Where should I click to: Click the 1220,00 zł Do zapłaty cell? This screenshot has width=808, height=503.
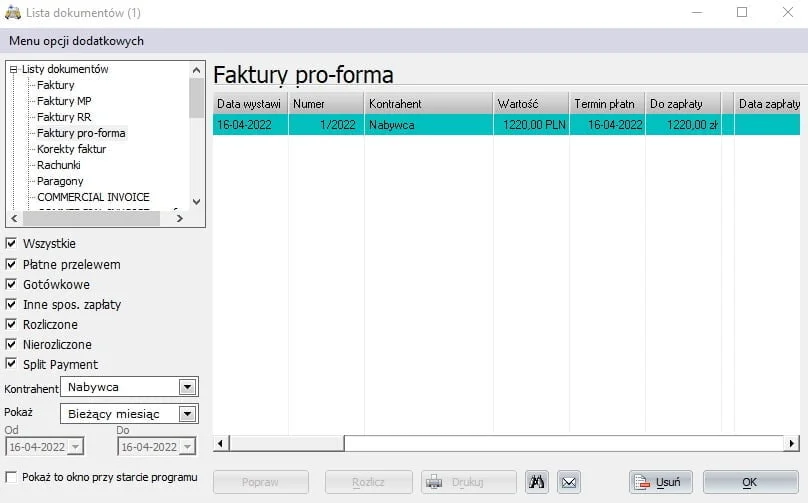coord(683,125)
